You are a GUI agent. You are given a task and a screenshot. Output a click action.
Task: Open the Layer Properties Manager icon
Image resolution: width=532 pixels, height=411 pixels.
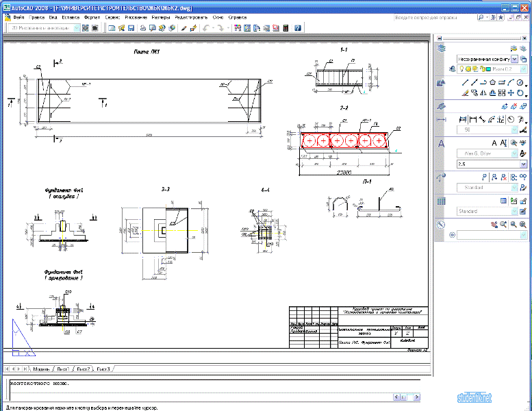coord(453,69)
